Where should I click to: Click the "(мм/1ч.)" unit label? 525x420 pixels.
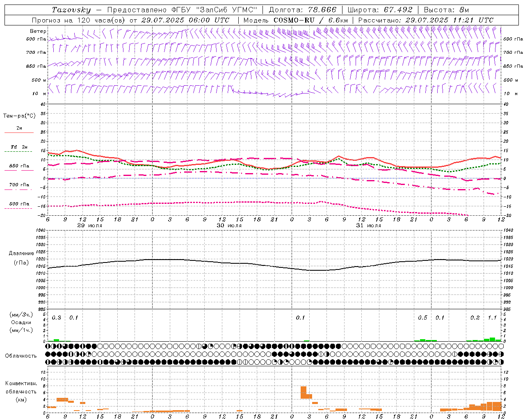[21, 330]
